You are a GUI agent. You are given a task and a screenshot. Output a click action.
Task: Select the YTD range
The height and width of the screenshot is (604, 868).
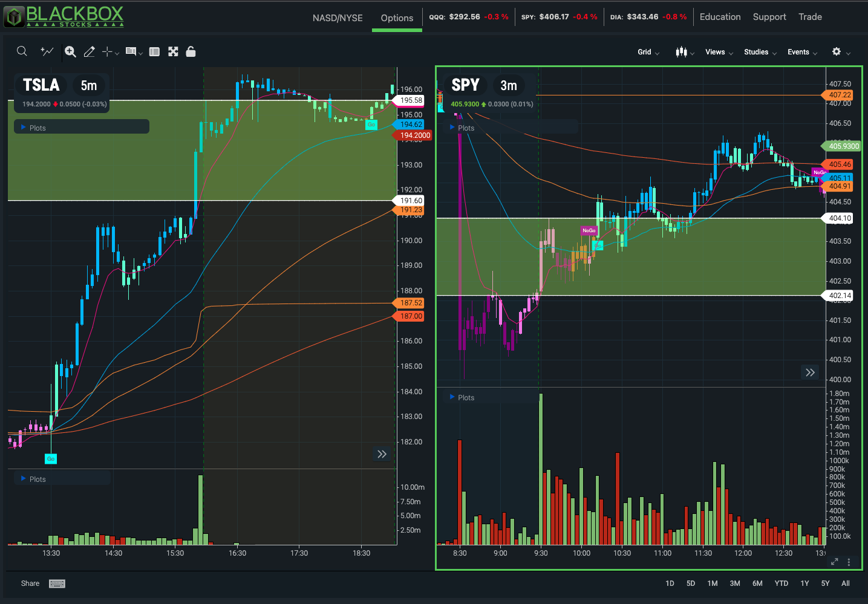782,583
